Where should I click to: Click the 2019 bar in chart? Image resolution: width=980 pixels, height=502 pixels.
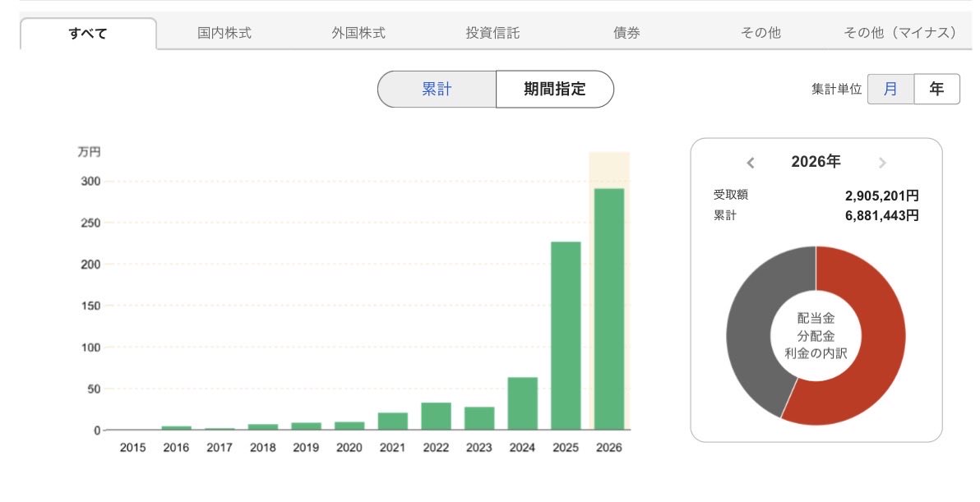click(x=306, y=426)
